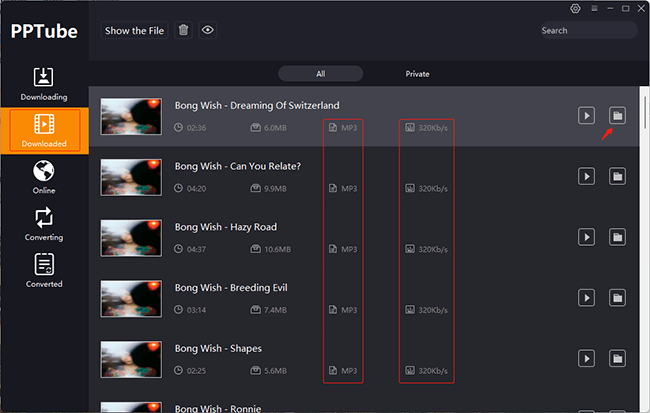Click the 02:25 duration text
Viewport: 650px width, 413px height.
tap(196, 371)
